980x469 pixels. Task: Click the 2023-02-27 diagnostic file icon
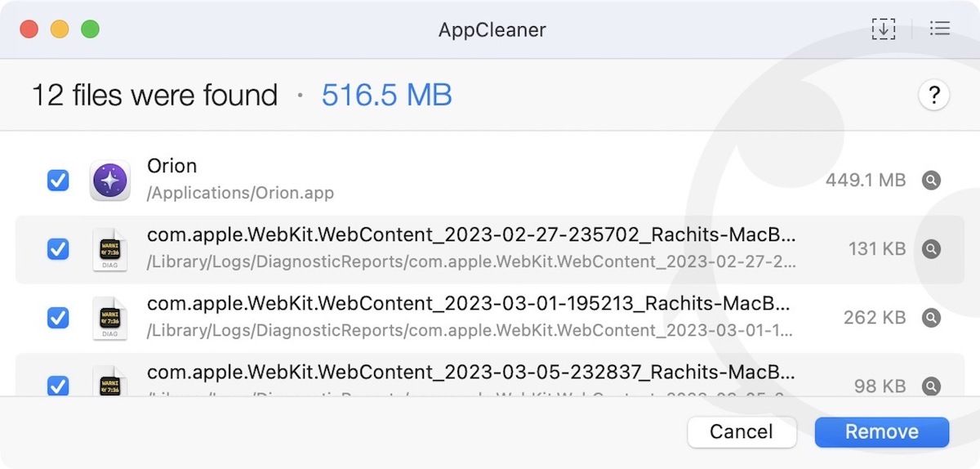109,249
